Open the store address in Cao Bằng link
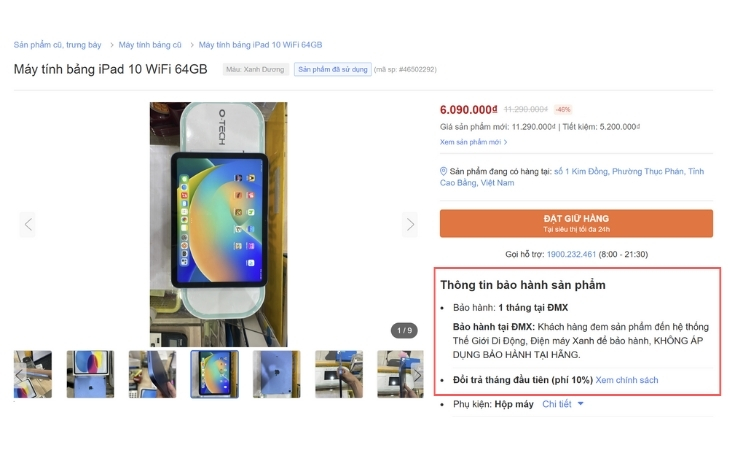 coord(572,177)
